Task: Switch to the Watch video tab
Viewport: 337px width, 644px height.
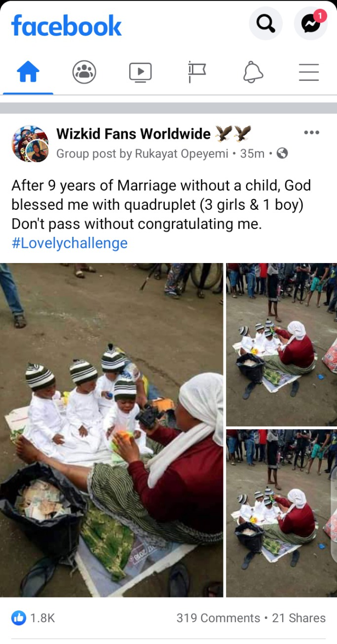Action: point(141,73)
